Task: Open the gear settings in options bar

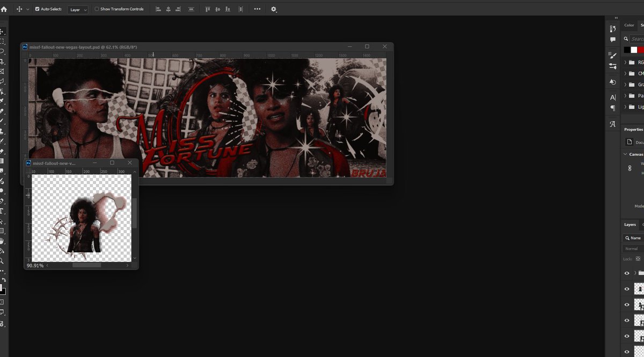Action: 274,9
